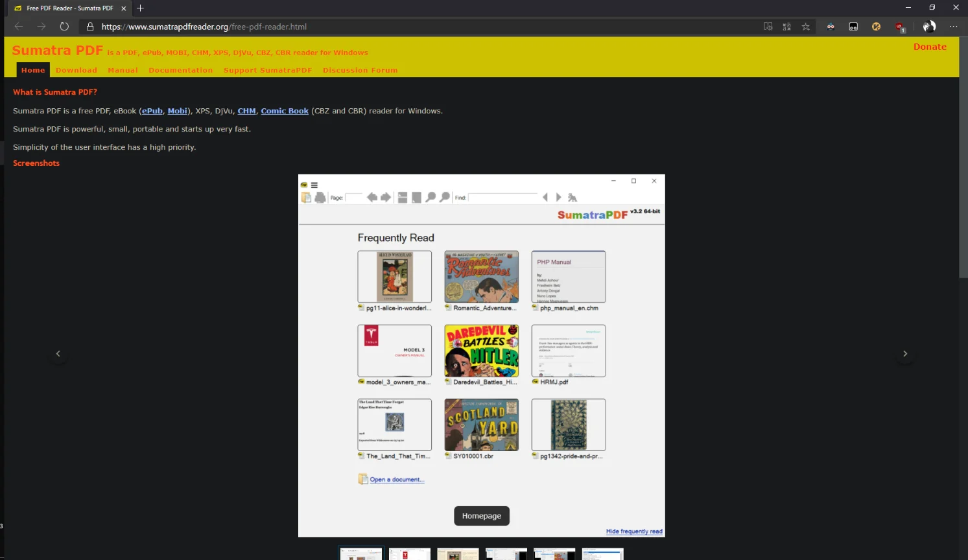Follow the Mobi link
The height and width of the screenshot is (560, 968).
point(177,111)
